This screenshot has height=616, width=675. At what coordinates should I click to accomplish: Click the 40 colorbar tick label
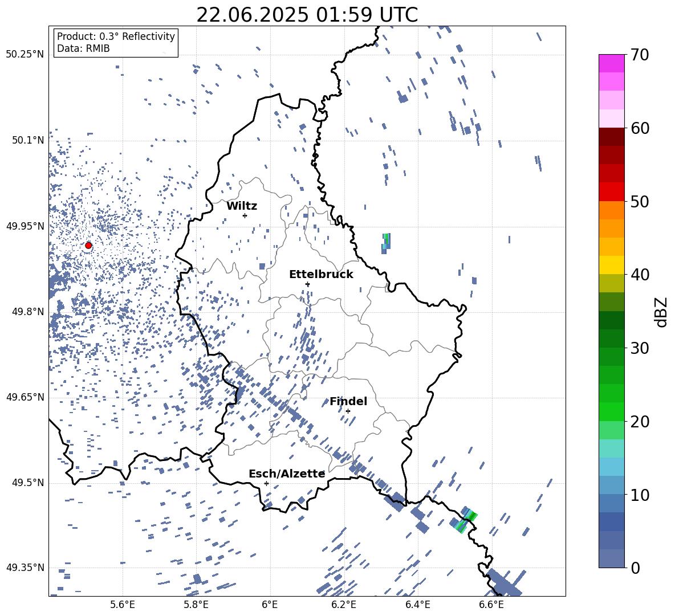tap(639, 275)
